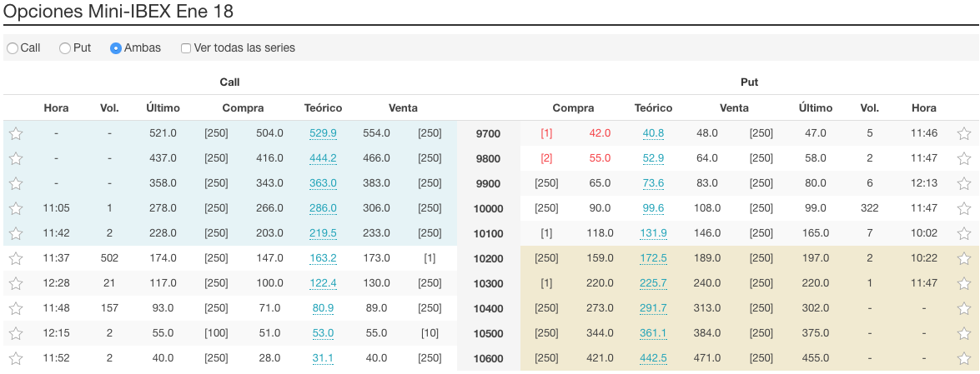Screen dimensions: 980x374
Task: Click call volume value 502
Action: [x=109, y=258]
